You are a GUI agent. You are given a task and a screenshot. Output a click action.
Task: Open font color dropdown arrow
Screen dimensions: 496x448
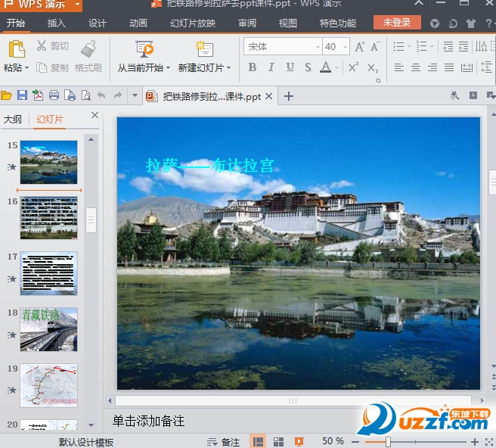point(336,67)
